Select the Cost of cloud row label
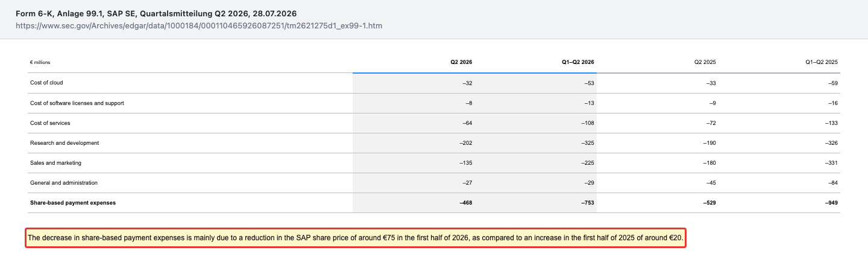This screenshot has height=265, width=868. (x=46, y=83)
